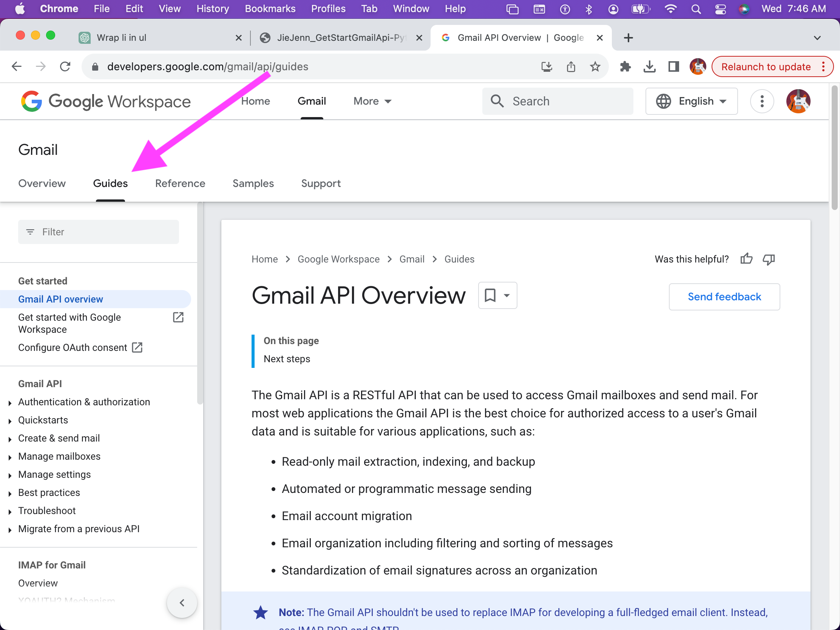Screen dimensions: 840x630
Task: Click the Siri icon in menu bar
Action: (x=745, y=9)
